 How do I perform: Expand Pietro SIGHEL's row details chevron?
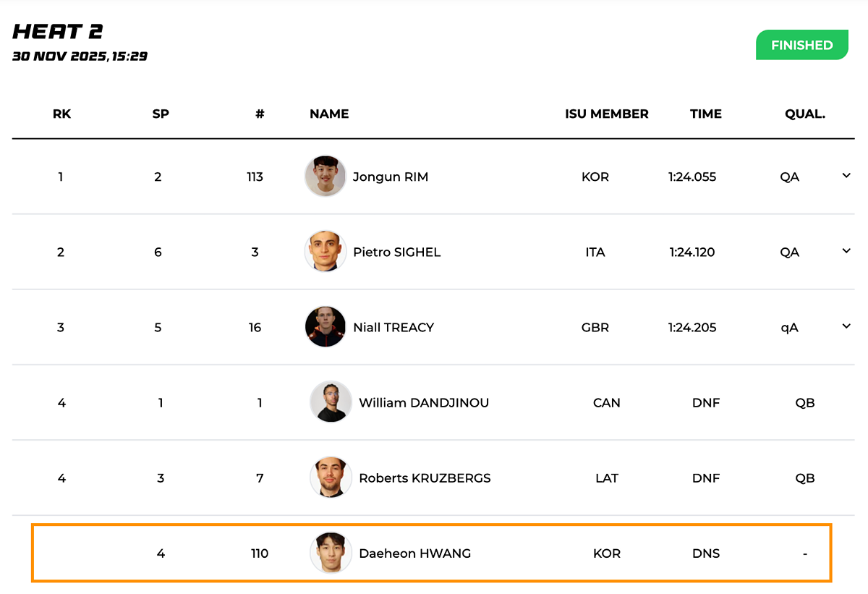(846, 251)
